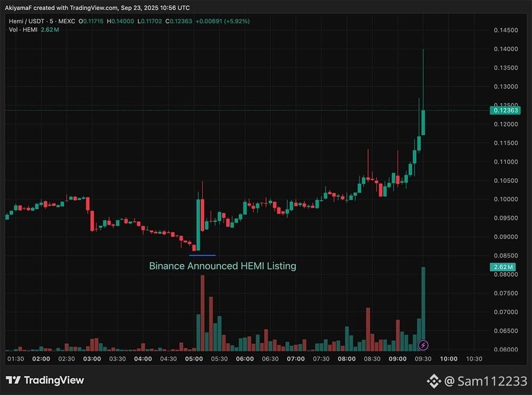Click the 0.12000 price axis label
Viewport: 532px width, 395px height.
505,125
